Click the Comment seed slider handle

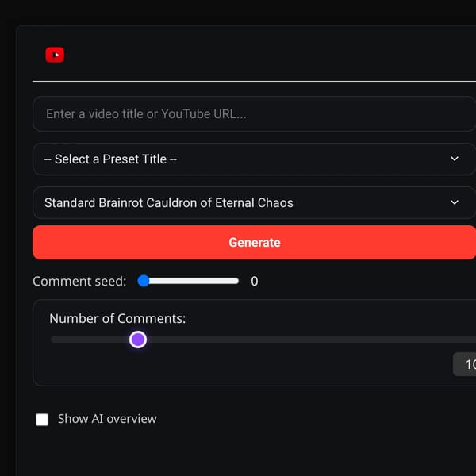pyautogui.click(x=144, y=281)
